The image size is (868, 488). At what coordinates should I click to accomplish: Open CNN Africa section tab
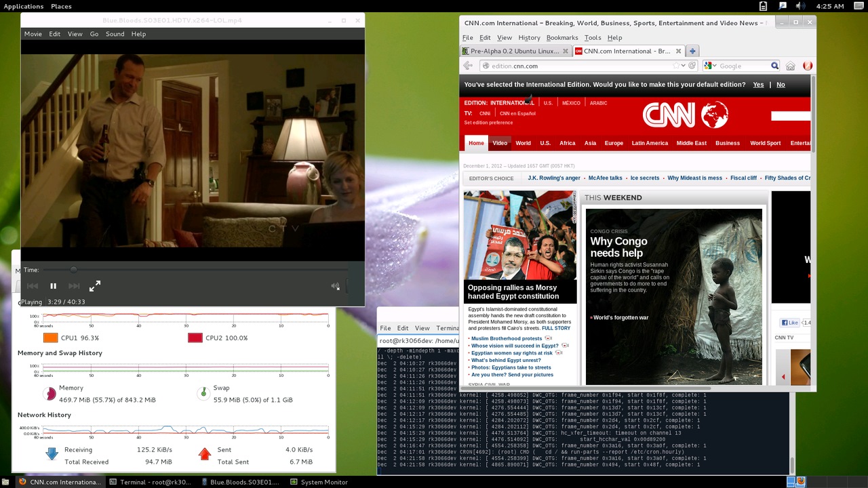567,143
